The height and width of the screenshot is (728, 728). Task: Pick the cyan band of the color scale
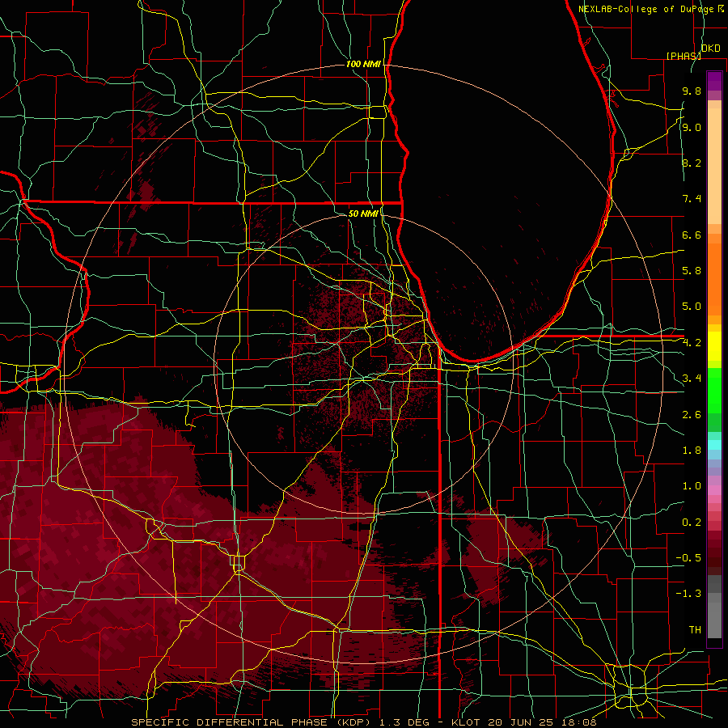714,445
